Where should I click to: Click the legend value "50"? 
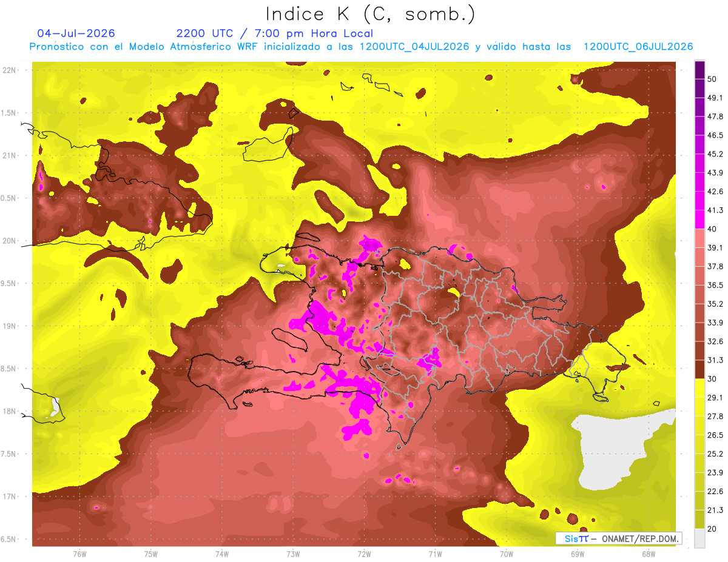tap(712, 79)
